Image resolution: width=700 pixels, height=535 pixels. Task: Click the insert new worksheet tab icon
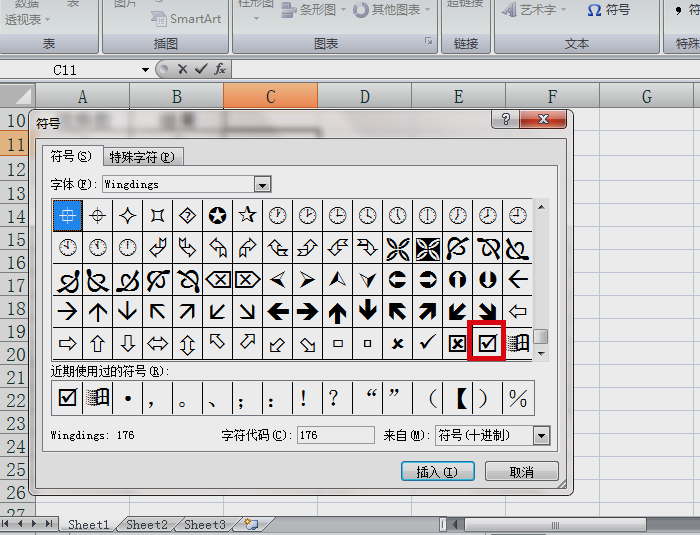point(251,524)
